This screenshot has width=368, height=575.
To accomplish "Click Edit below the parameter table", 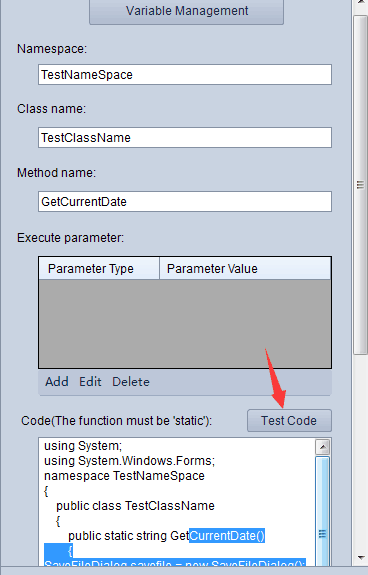I will click(90, 382).
